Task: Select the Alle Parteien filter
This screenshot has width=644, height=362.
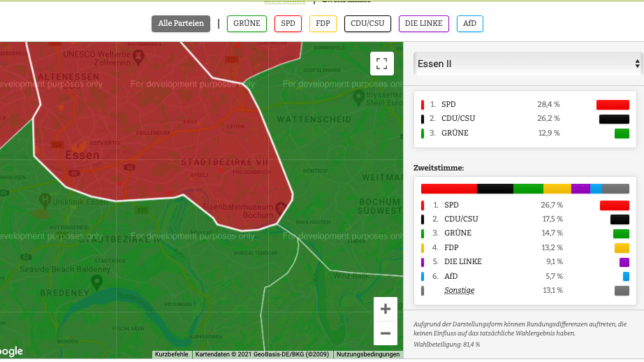Action: click(181, 24)
